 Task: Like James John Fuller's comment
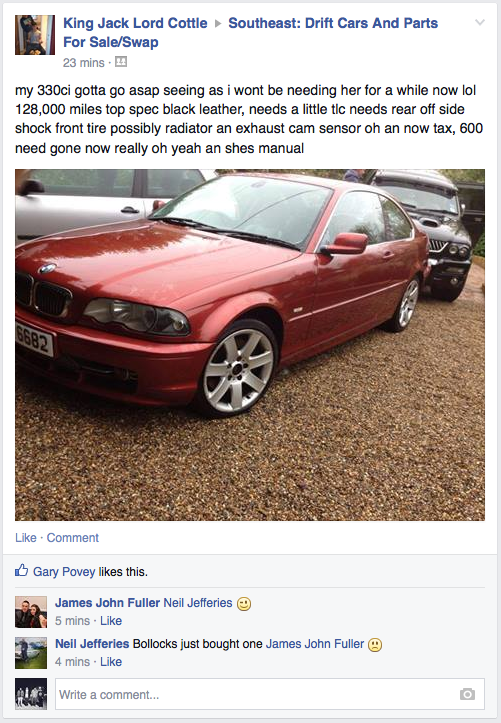tap(111, 621)
